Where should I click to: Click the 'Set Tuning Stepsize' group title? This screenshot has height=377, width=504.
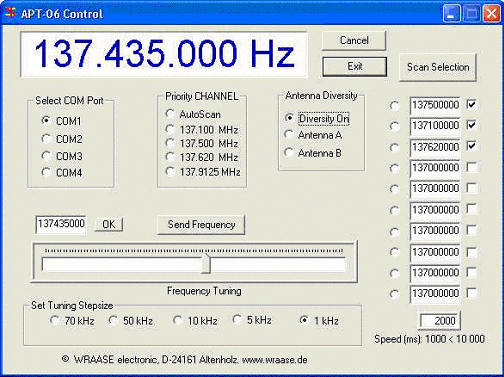coord(72,305)
